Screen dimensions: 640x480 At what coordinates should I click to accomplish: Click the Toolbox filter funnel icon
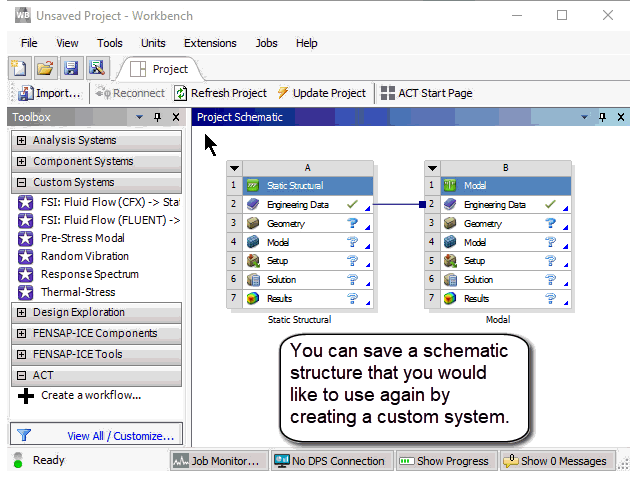(x=24, y=436)
